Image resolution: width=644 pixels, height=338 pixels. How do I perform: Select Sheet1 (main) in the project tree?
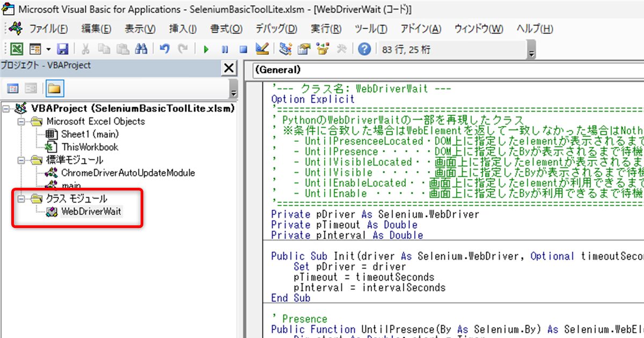[x=90, y=134]
